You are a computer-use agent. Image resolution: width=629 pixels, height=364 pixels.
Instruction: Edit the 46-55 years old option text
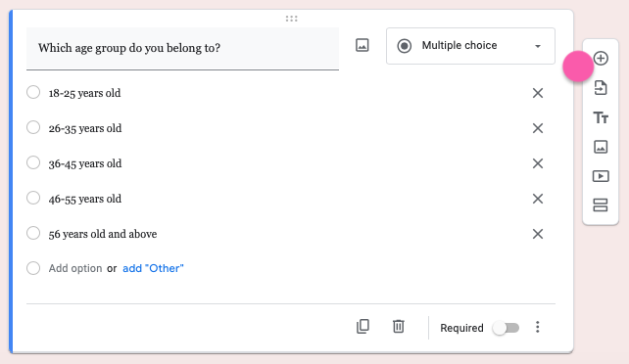[85, 199]
